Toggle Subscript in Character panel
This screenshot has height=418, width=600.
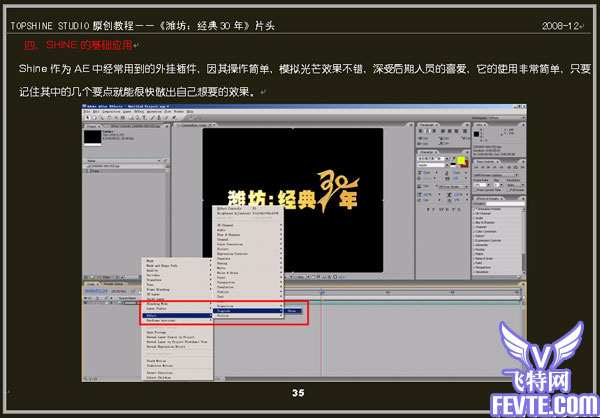click(x=459, y=209)
